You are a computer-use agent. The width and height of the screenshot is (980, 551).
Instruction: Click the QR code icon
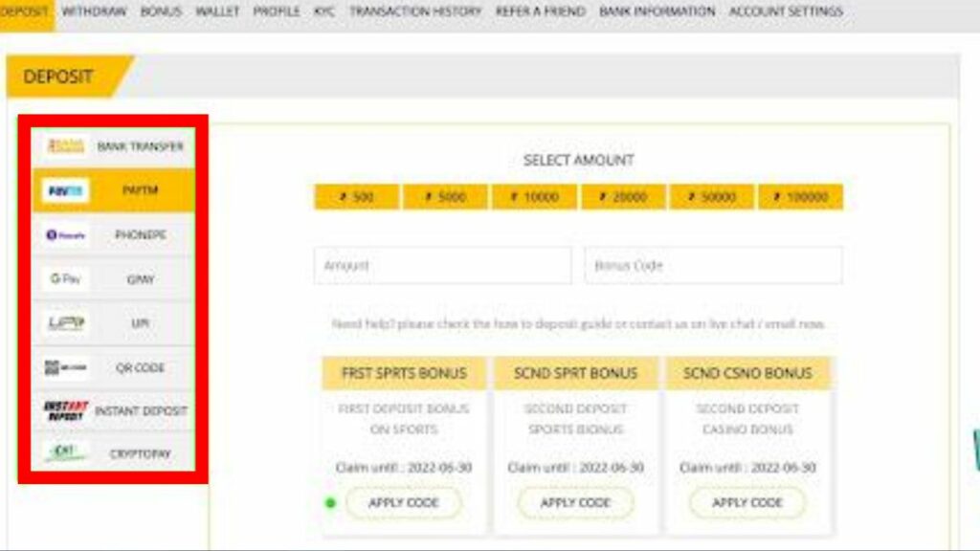click(x=66, y=367)
